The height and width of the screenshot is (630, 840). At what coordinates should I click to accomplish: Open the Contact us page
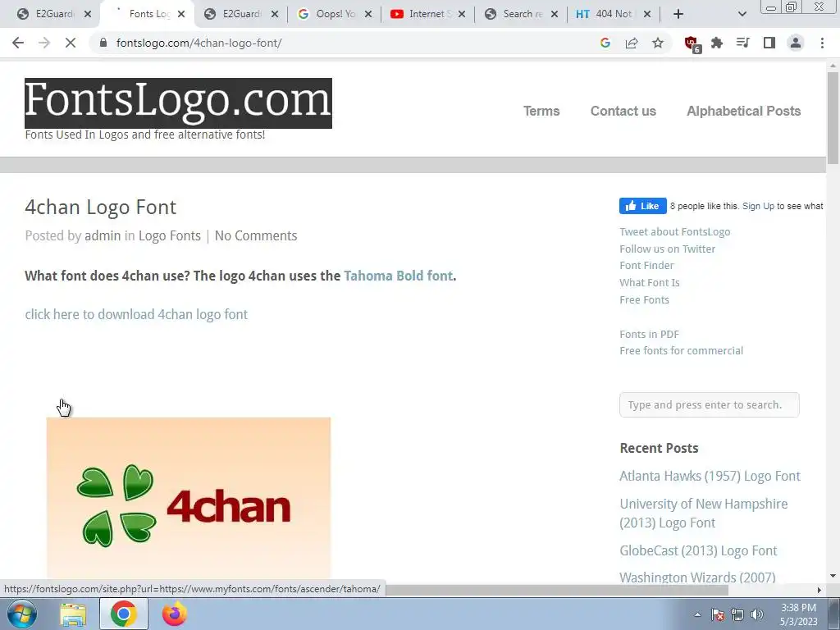[623, 111]
